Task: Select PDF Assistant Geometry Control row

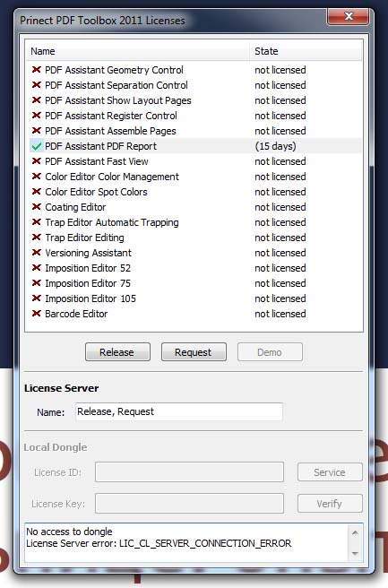Action: [x=195, y=70]
